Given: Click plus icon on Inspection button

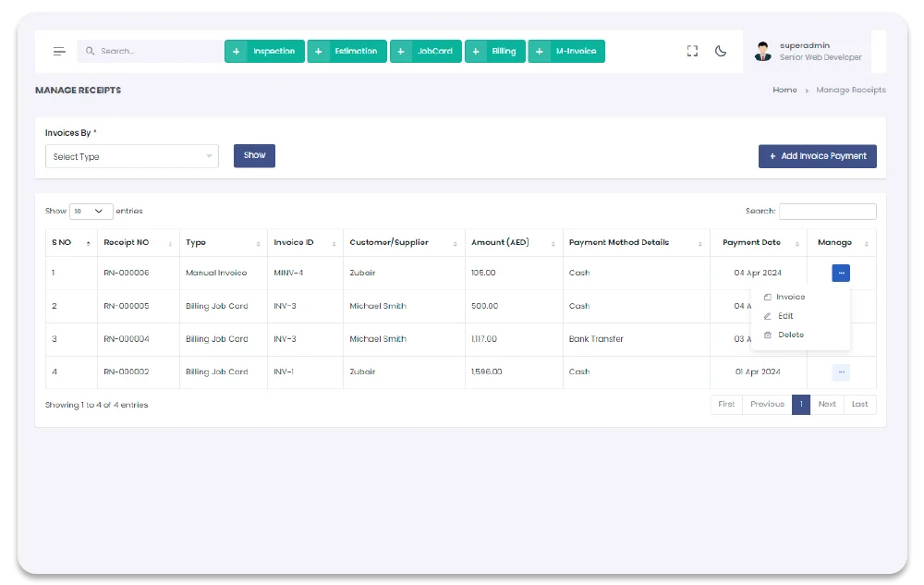Looking at the screenshot, I should [x=237, y=52].
